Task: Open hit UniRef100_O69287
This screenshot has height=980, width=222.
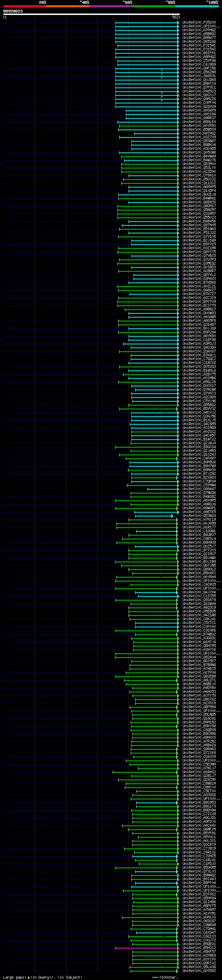Action: coord(199,921)
